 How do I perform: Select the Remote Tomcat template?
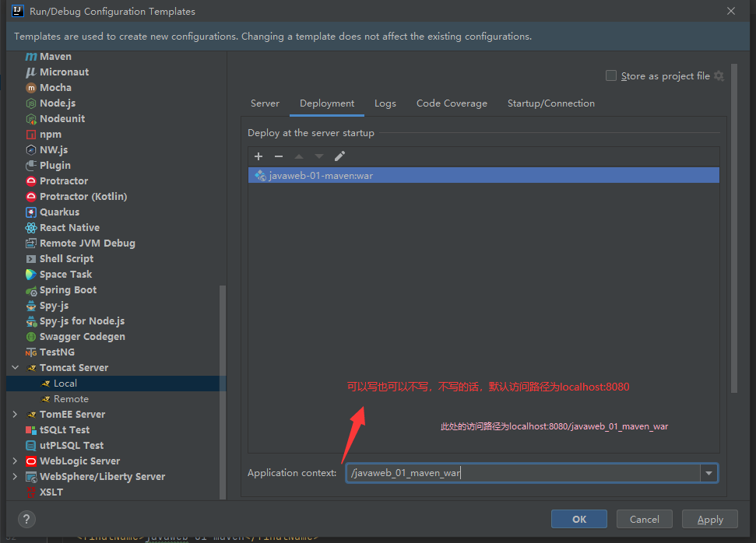coord(116,399)
